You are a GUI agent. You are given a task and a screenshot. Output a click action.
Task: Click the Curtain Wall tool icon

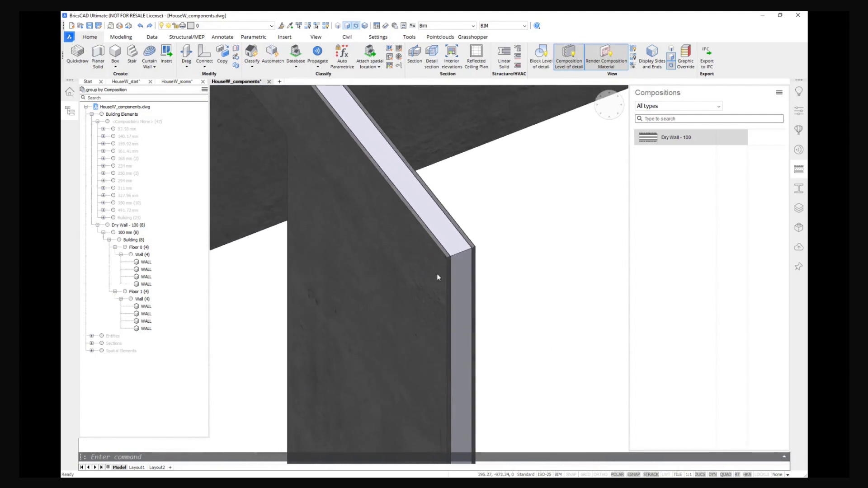[149, 52]
